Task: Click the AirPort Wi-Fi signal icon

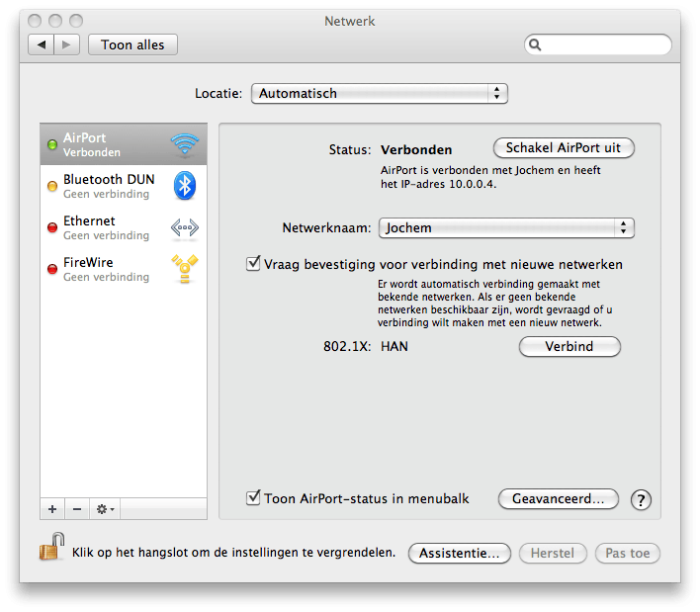Action: tap(184, 144)
